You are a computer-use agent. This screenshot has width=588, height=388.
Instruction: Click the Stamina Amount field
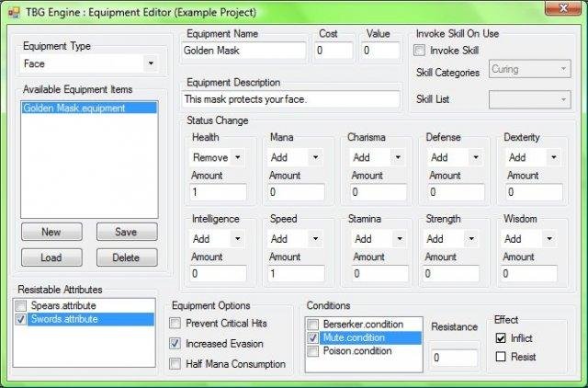point(380,274)
